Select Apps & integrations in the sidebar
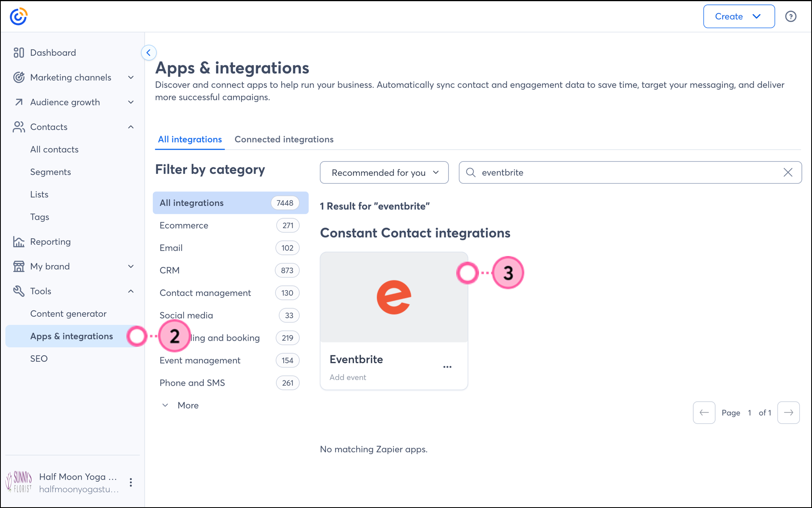The width and height of the screenshot is (812, 508). click(72, 336)
